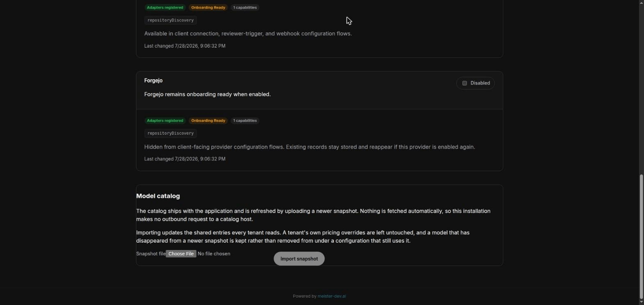Click the No file chosen text
This screenshot has width=644, height=305.
[214, 254]
